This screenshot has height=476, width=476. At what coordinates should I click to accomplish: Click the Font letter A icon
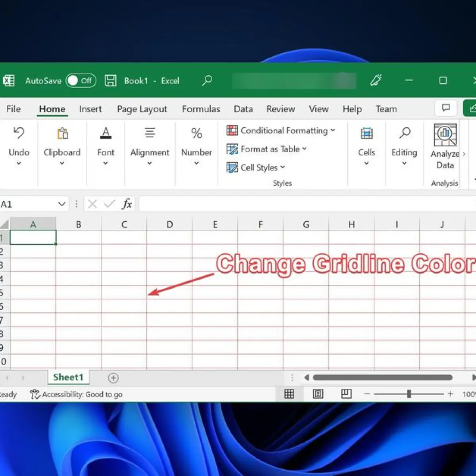pyautogui.click(x=106, y=133)
